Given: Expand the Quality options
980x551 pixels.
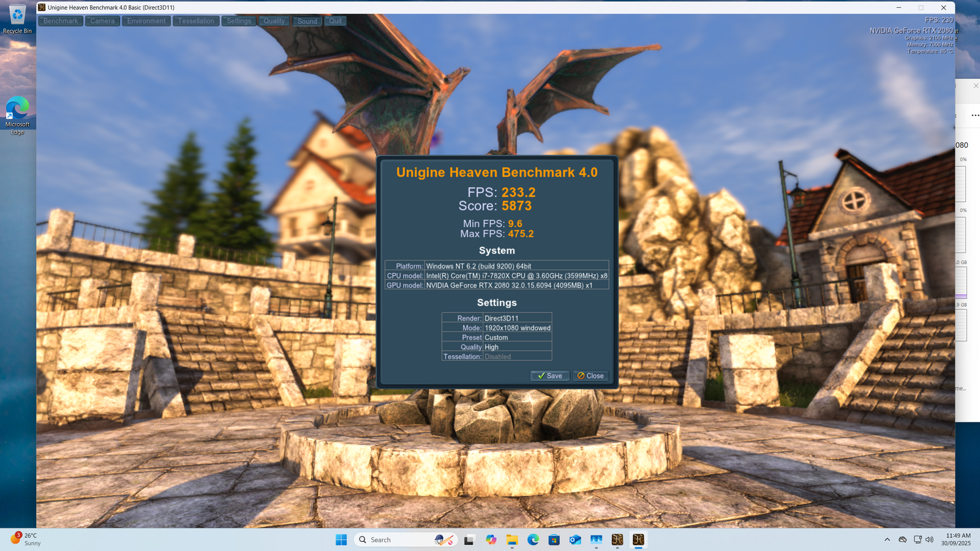Looking at the screenshot, I should 274,21.
